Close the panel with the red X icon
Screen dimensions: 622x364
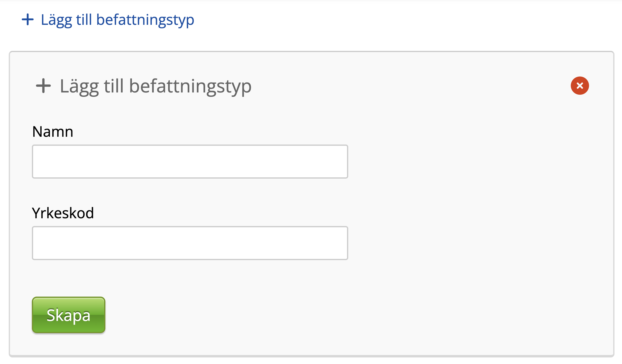click(580, 86)
